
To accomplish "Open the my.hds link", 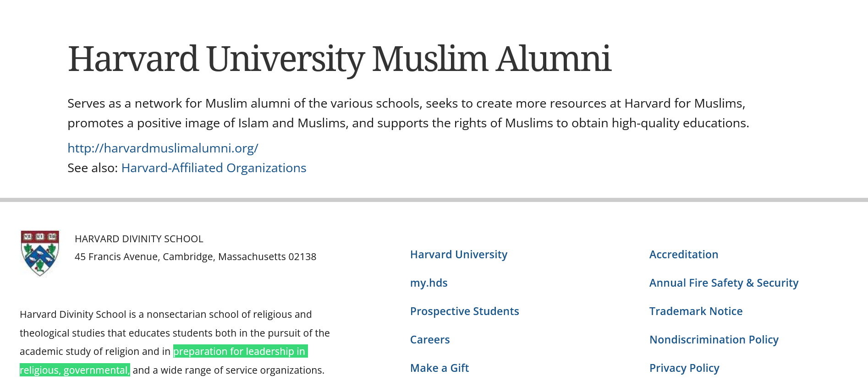I will pos(429,283).
